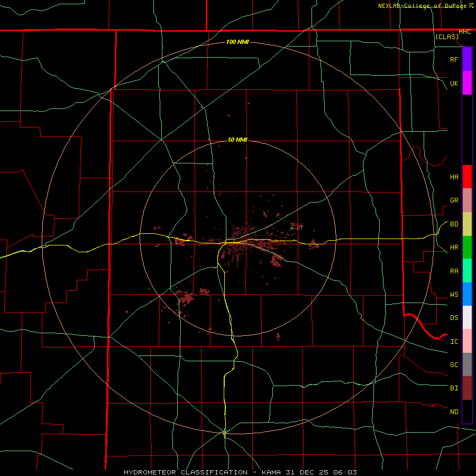Click the gray GC legend swatch
Viewport: 476px width, 476px height.
(x=467, y=364)
